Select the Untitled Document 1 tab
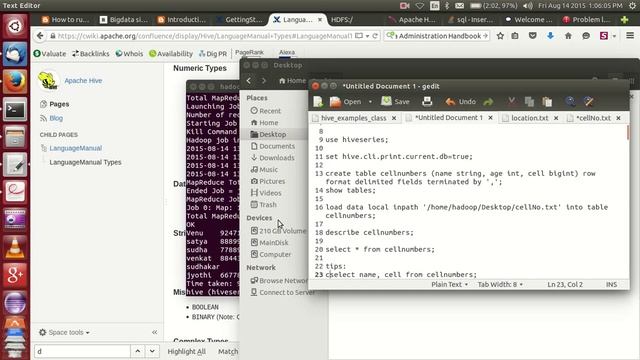 pos(449,118)
